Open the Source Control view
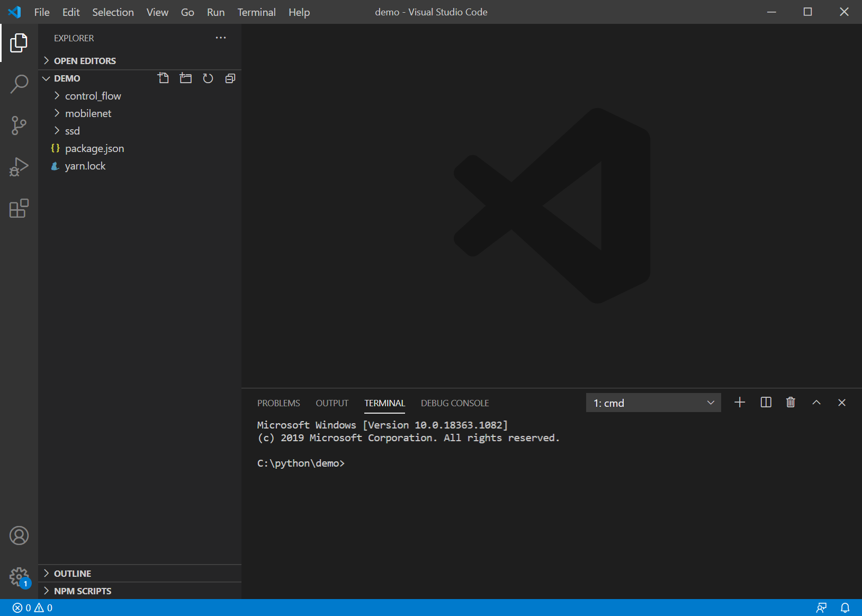The height and width of the screenshot is (616, 862). coord(19,126)
